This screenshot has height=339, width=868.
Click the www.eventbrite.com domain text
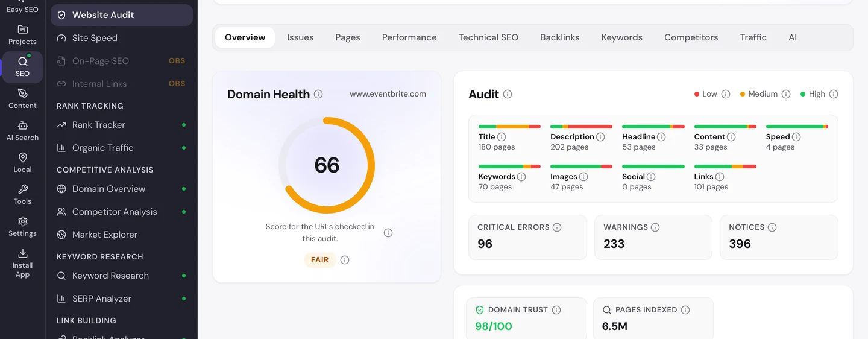pyautogui.click(x=388, y=94)
